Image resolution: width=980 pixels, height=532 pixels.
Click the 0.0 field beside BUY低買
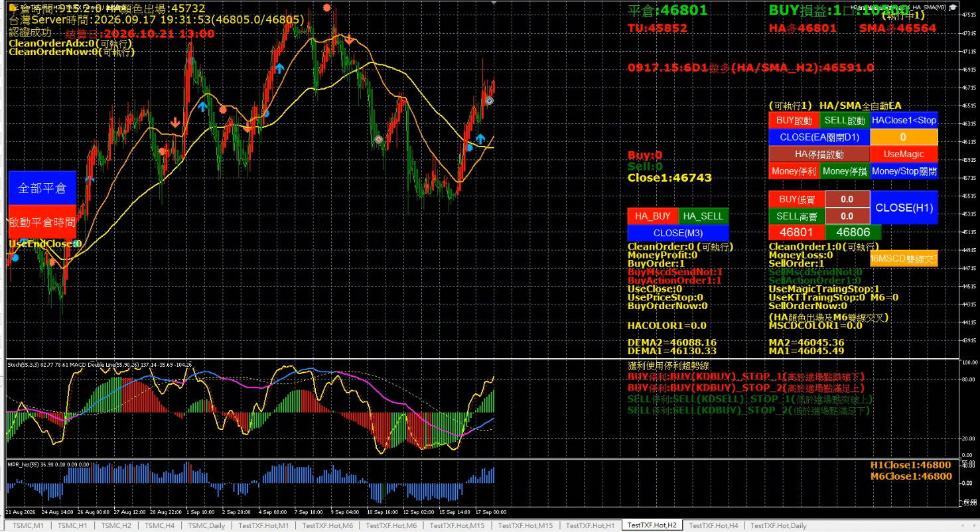[x=847, y=199]
